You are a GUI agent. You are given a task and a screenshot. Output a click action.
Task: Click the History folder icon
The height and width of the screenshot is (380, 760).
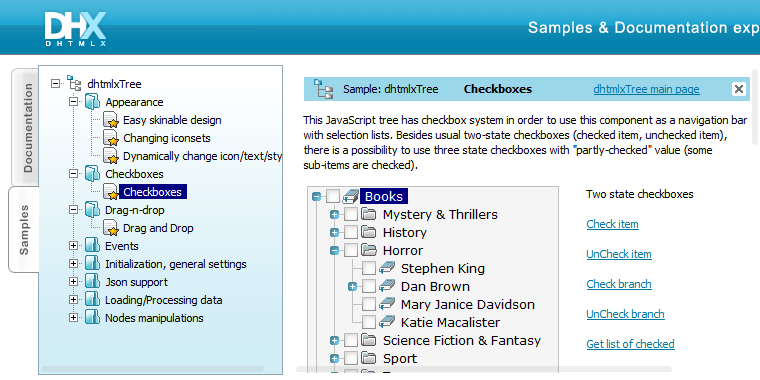click(369, 232)
